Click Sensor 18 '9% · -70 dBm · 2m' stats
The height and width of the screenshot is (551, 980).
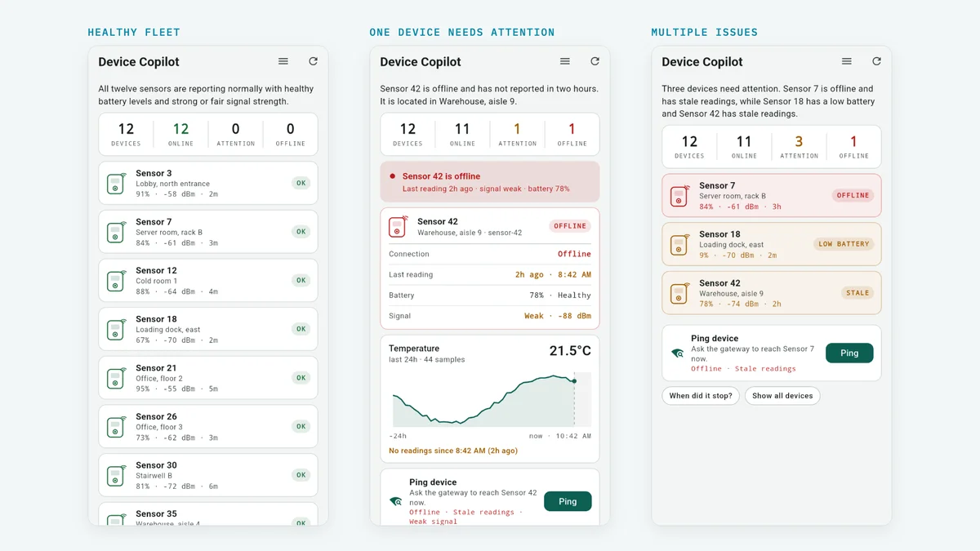tap(737, 255)
